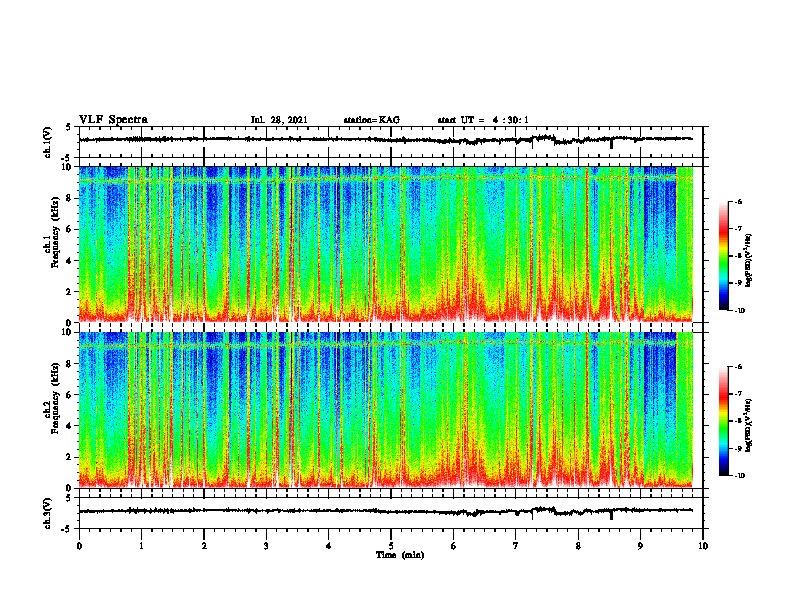Click the "-10" label on ch.1 color bar
792x612 pixels.
click(x=739, y=310)
